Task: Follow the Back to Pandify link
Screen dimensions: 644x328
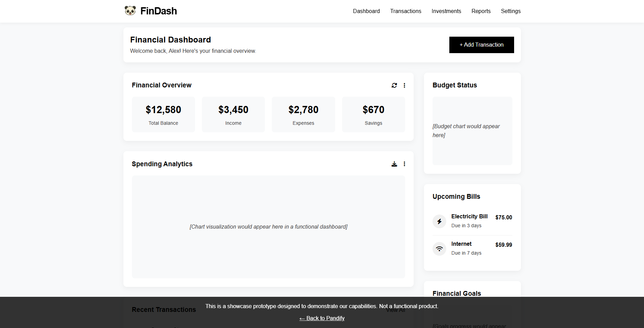Action: point(322,318)
